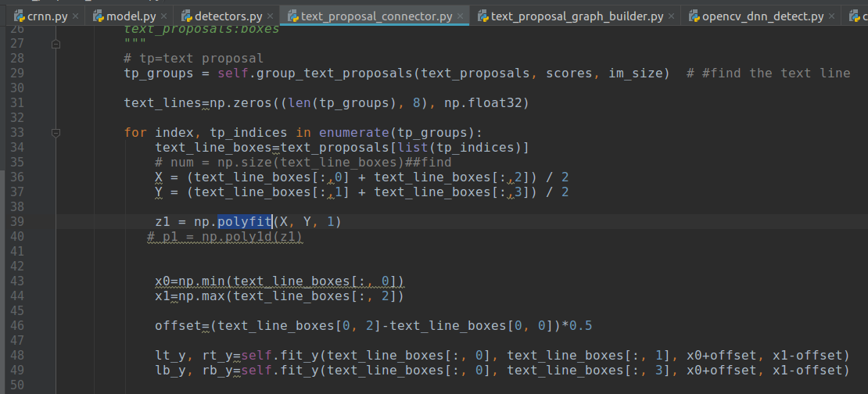This screenshot has width=868, height=394.
Task: Switch to the opencv_dnn_detect.py tab
Action: (762, 16)
